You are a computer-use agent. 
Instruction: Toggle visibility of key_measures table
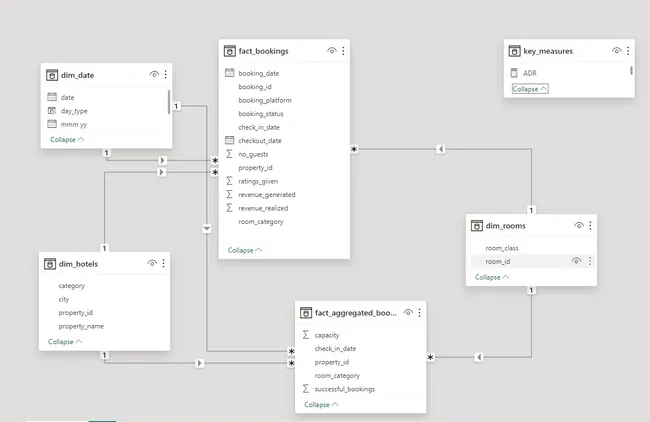pyautogui.click(x=616, y=51)
